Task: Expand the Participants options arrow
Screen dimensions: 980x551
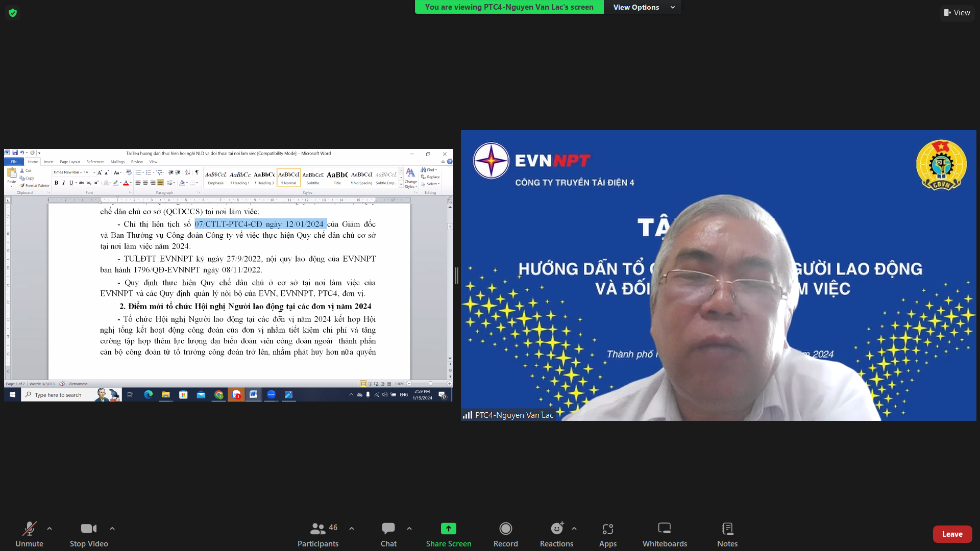Action: click(x=352, y=529)
